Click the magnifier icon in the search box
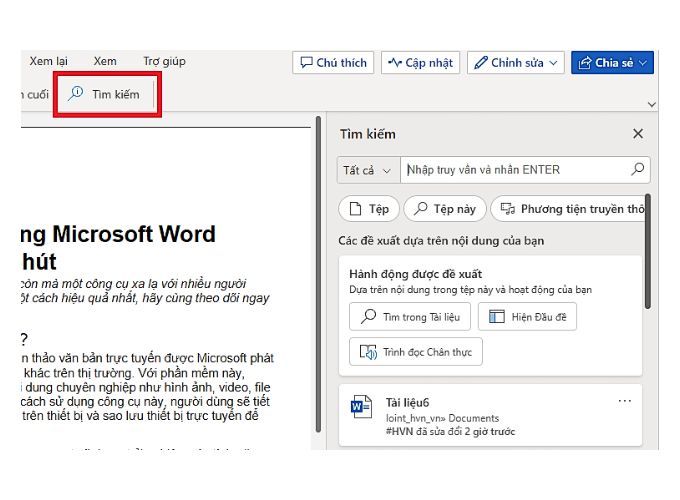680x500 pixels. pyautogui.click(x=638, y=169)
